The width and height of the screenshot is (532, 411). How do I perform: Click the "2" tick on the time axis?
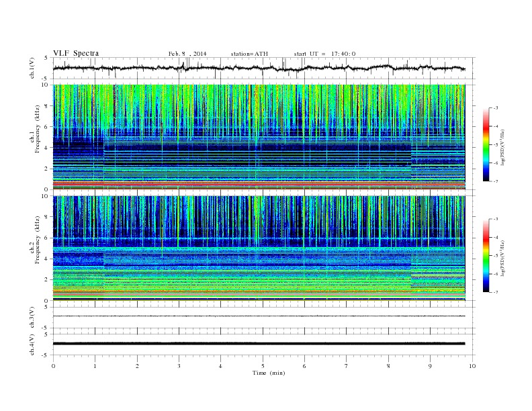pyautogui.click(x=137, y=366)
